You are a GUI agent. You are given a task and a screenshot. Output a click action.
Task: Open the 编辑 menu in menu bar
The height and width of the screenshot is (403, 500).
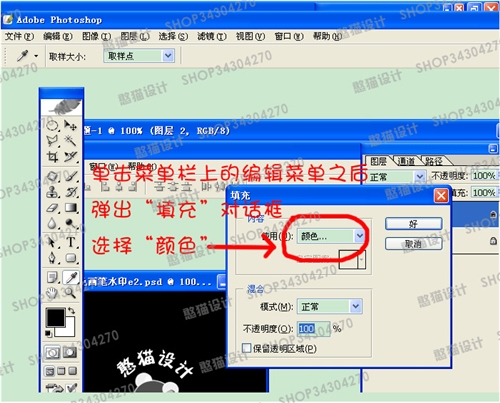coord(58,36)
